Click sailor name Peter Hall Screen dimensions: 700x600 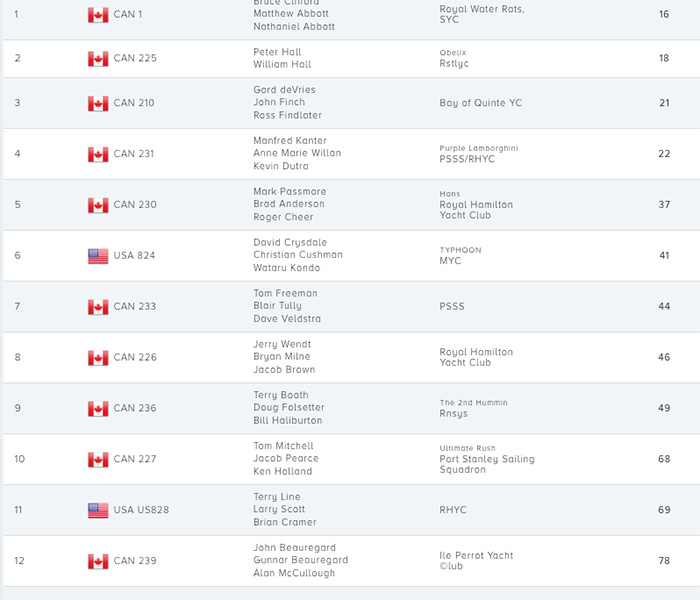pyautogui.click(x=278, y=52)
